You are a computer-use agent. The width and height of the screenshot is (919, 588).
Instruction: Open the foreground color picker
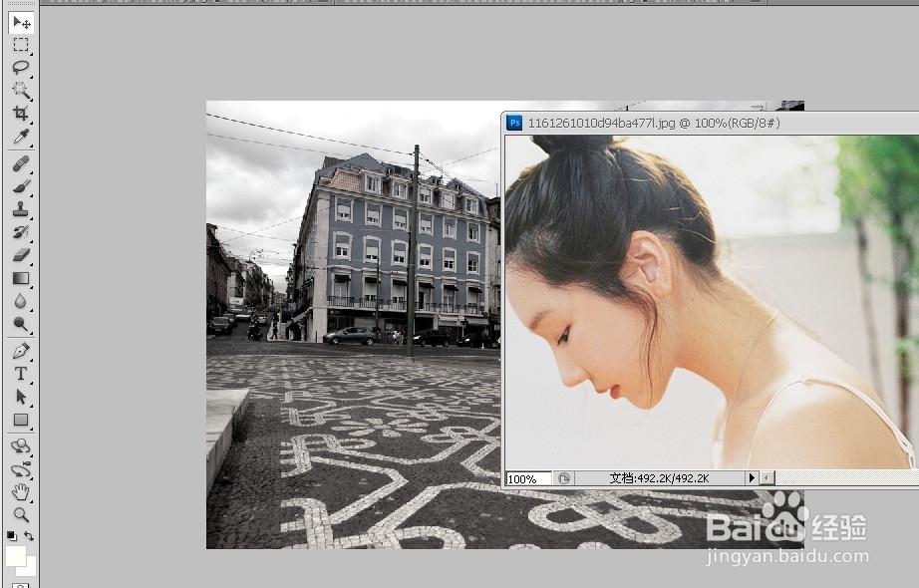(16, 555)
